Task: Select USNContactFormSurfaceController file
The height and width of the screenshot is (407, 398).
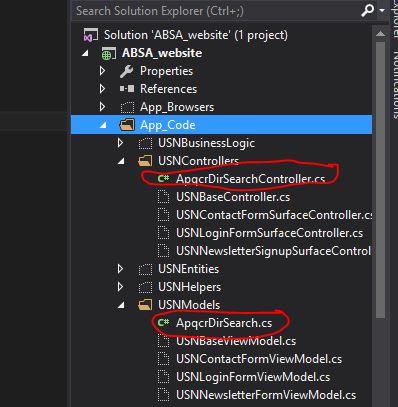Action: point(274,215)
